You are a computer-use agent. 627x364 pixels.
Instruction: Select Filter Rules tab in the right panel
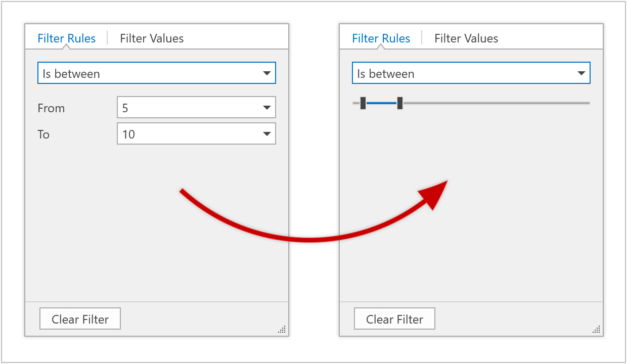click(x=381, y=38)
